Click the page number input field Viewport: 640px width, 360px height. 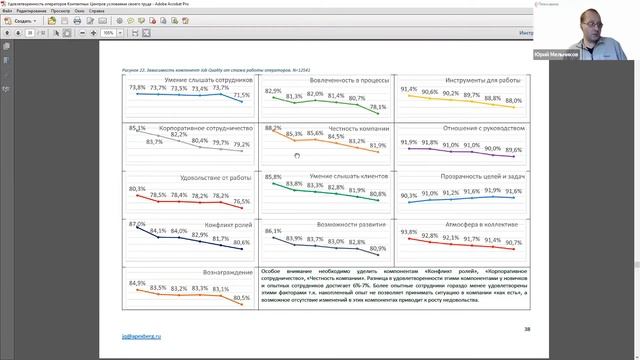29,33
